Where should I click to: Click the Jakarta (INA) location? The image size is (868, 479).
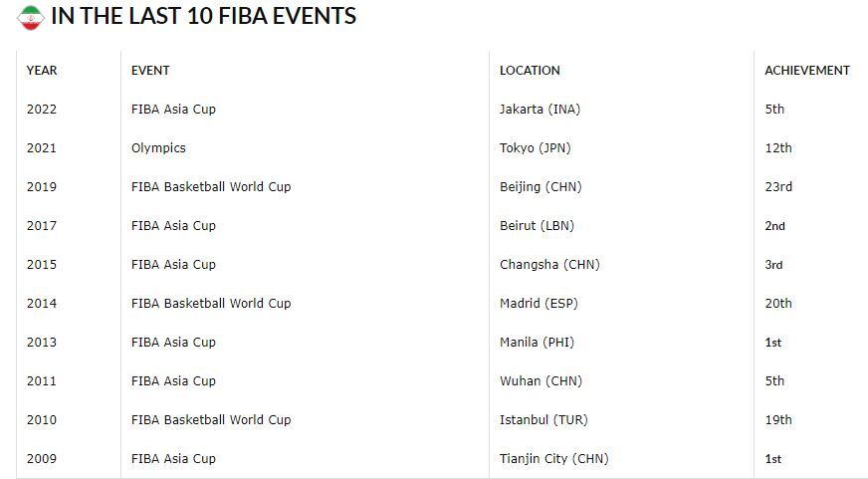(540, 110)
